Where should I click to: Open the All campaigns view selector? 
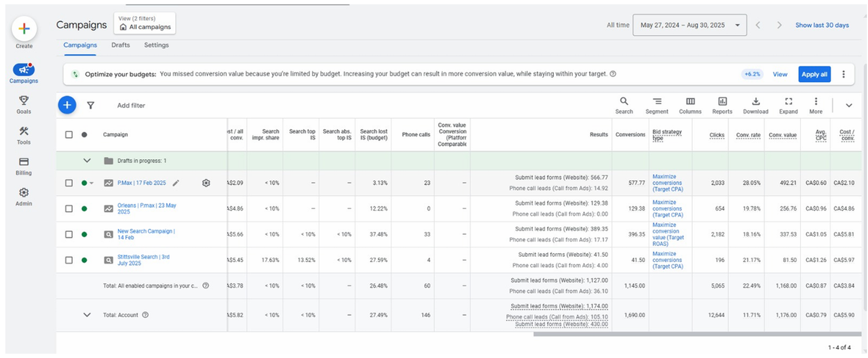[145, 23]
